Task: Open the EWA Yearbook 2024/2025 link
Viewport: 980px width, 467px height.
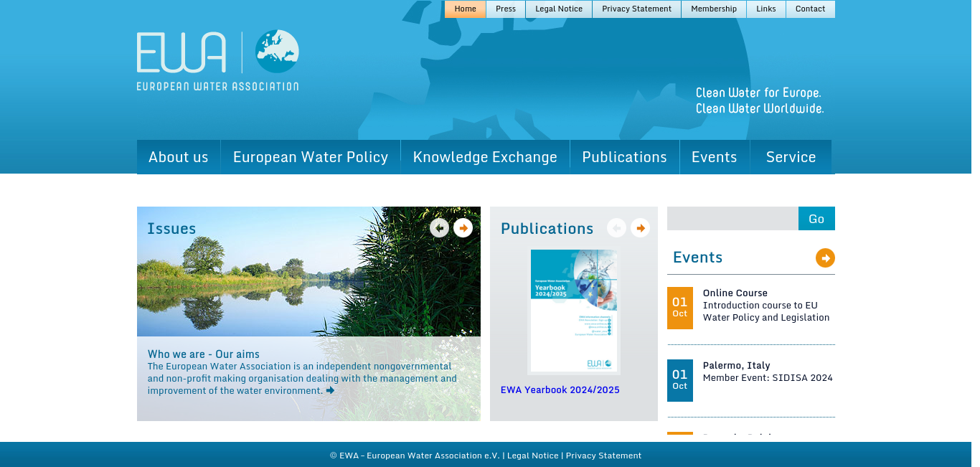Action: pyautogui.click(x=560, y=390)
